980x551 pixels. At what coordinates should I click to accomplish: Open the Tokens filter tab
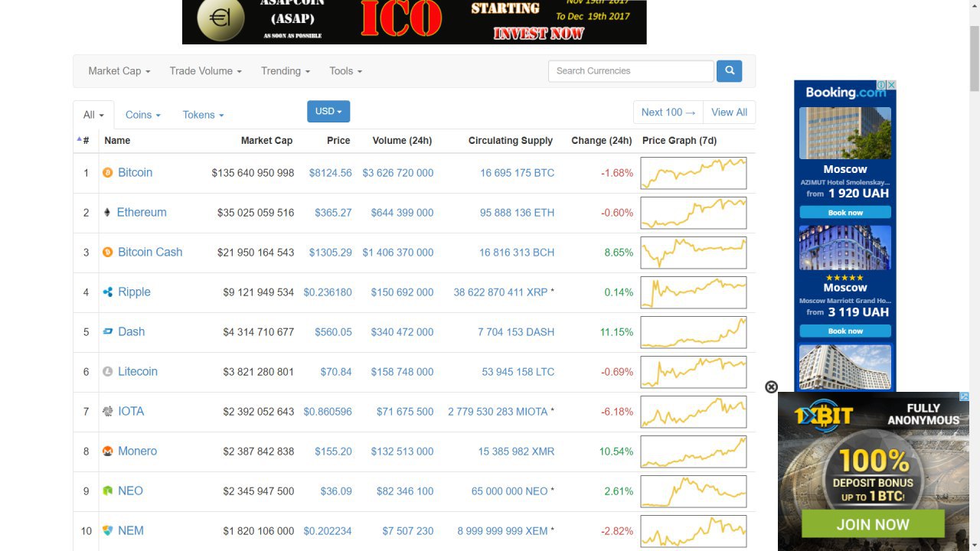[203, 115]
